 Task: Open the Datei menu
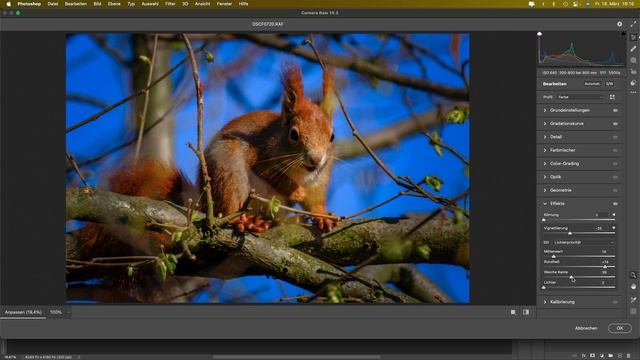click(x=53, y=4)
